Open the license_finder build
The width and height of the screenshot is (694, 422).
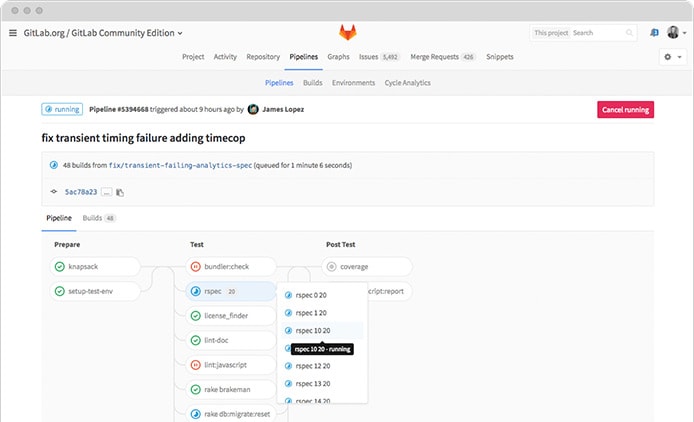[231, 316]
